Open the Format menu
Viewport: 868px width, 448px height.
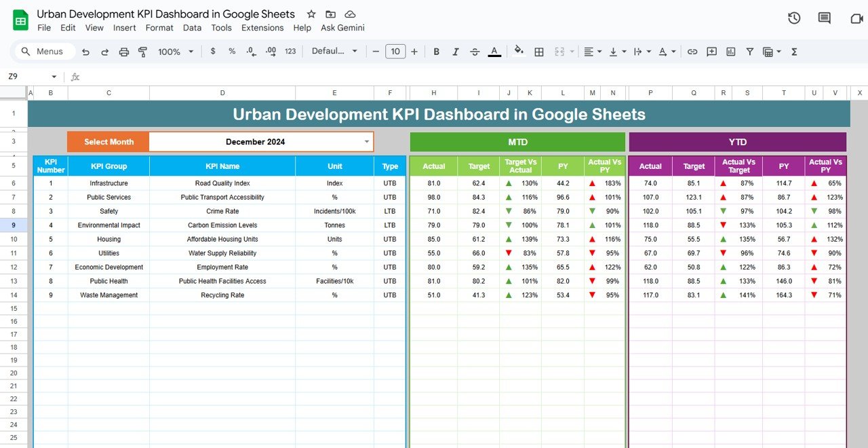(x=159, y=28)
